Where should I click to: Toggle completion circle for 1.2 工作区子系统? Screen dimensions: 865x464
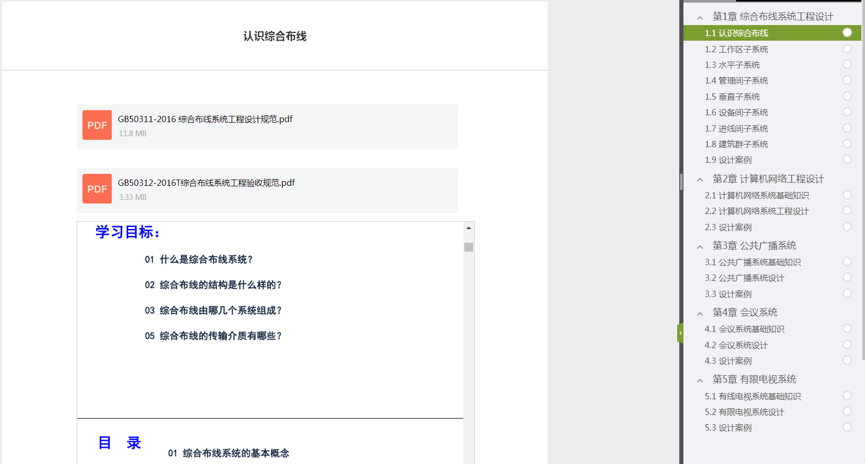click(x=847, y=49)
